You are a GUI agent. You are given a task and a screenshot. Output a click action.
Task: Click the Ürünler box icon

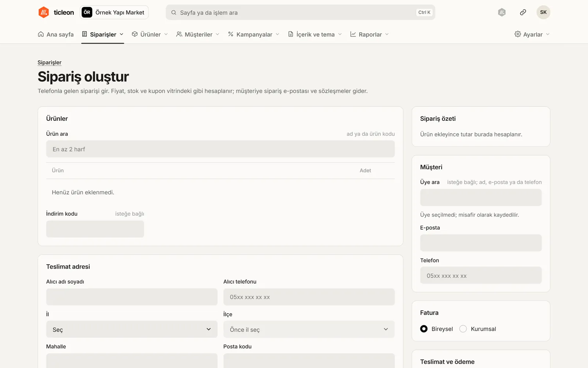(x=135, y=34)
